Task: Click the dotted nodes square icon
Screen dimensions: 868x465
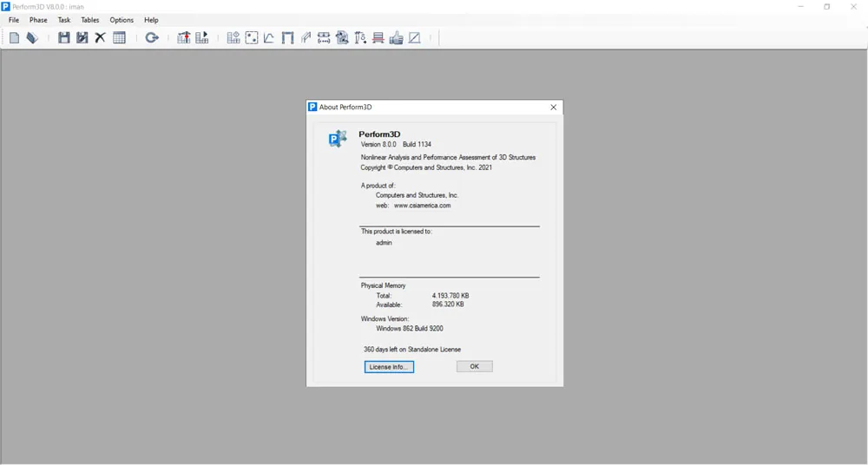Action: [252, 37]
